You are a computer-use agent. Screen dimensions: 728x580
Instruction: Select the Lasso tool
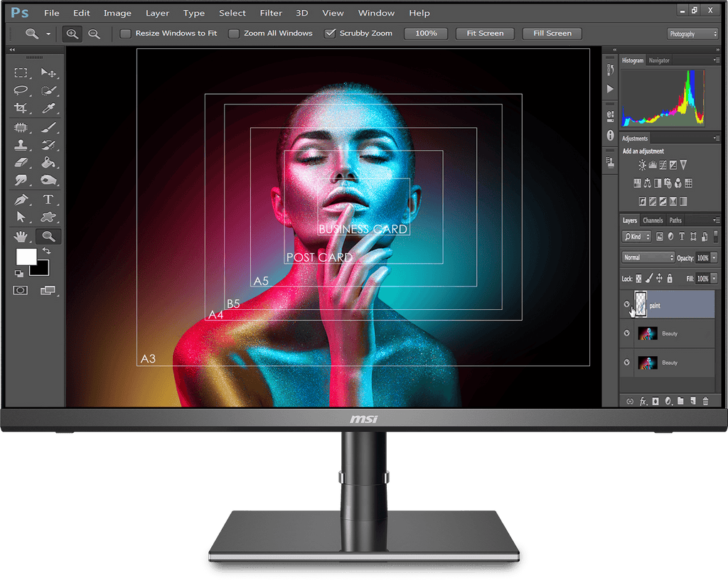pos(21,90)
